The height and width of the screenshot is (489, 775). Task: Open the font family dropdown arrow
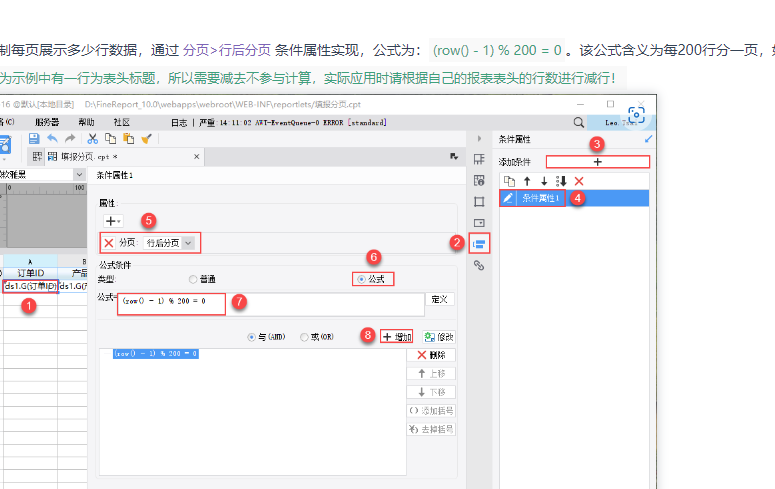pos(80,175)
